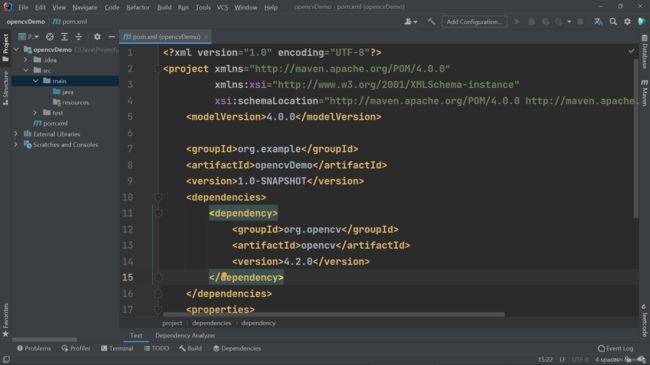Open the Refactor menu
This screenshot has height=365, width=650.
click(138, 7)
